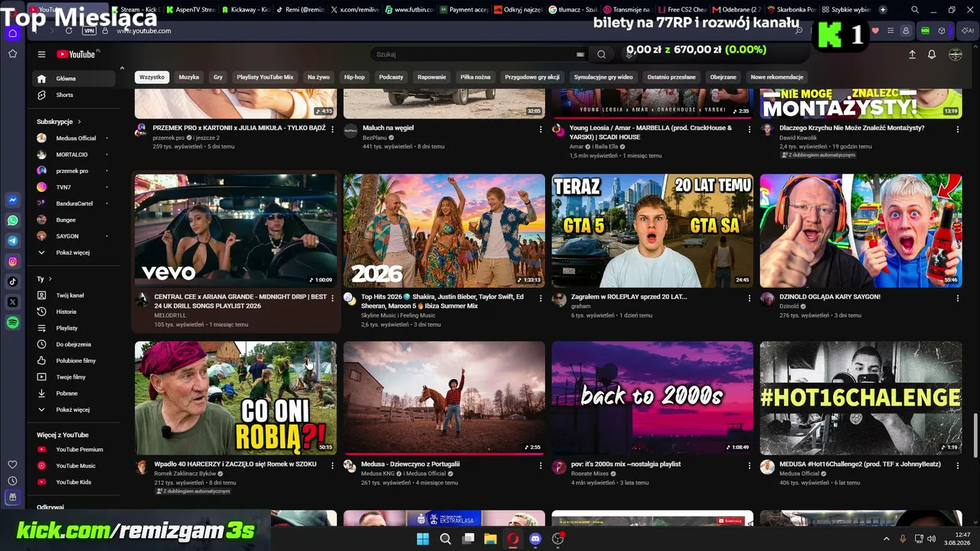The image size is (980, 551).
Task: Open Shorts in the YouTube sidebar
Action: (x=64, y=95)
